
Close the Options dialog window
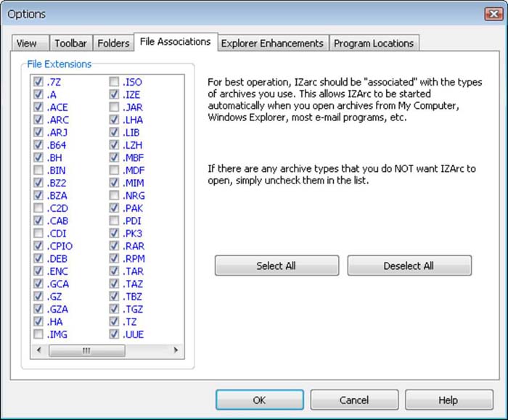(x=493, y=14)
